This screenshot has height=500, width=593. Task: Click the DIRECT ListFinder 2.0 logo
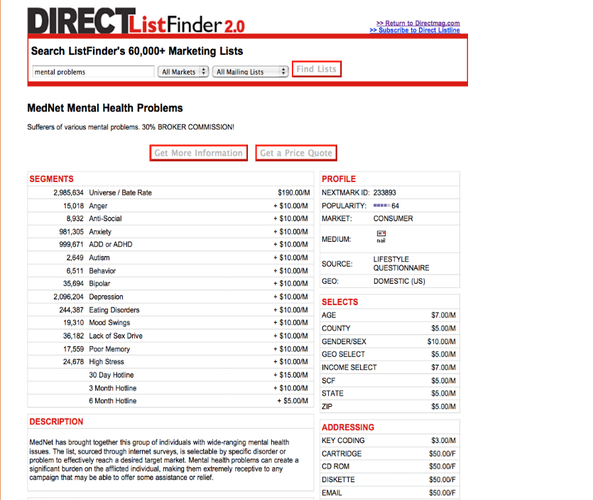point(136,21)
